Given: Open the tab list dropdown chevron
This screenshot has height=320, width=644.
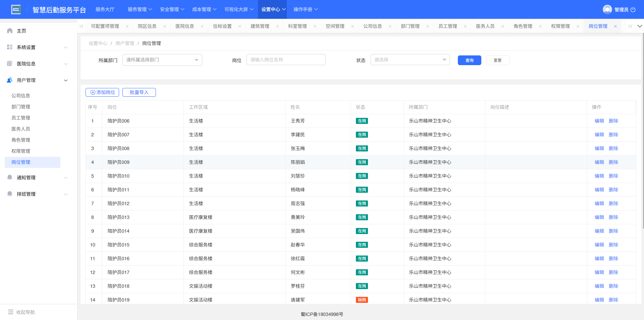Looking at the screenshot, I should point(640,26).
